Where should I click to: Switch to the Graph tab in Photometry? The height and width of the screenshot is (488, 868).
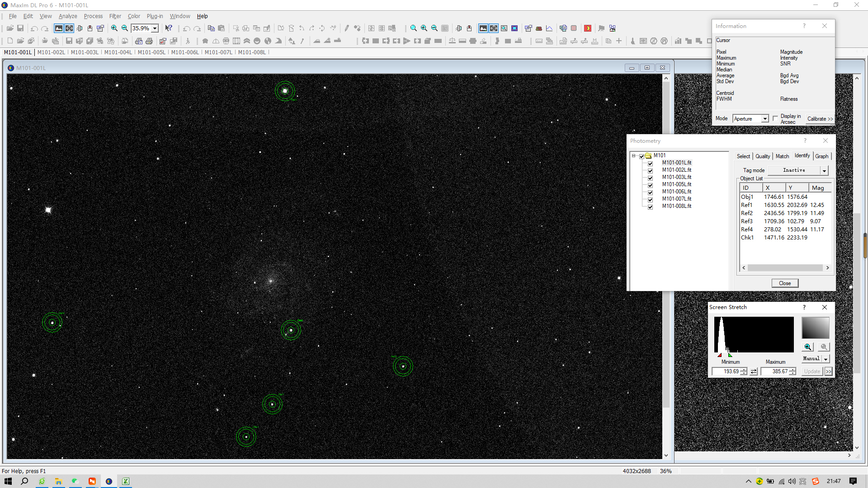(822, 156)
